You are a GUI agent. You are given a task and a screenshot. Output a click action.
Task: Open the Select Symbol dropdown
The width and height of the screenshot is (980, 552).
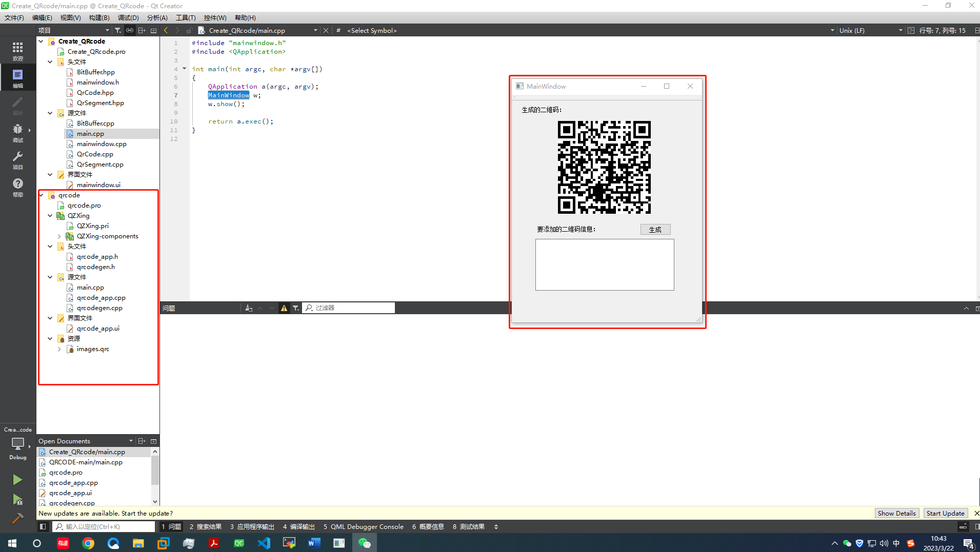coord(590,30)
